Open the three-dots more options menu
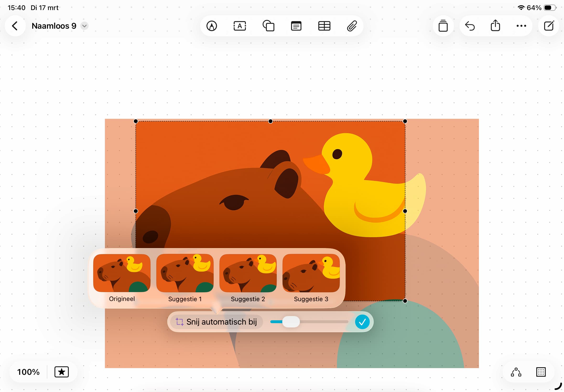564x392 pixels. click(521, 26)
